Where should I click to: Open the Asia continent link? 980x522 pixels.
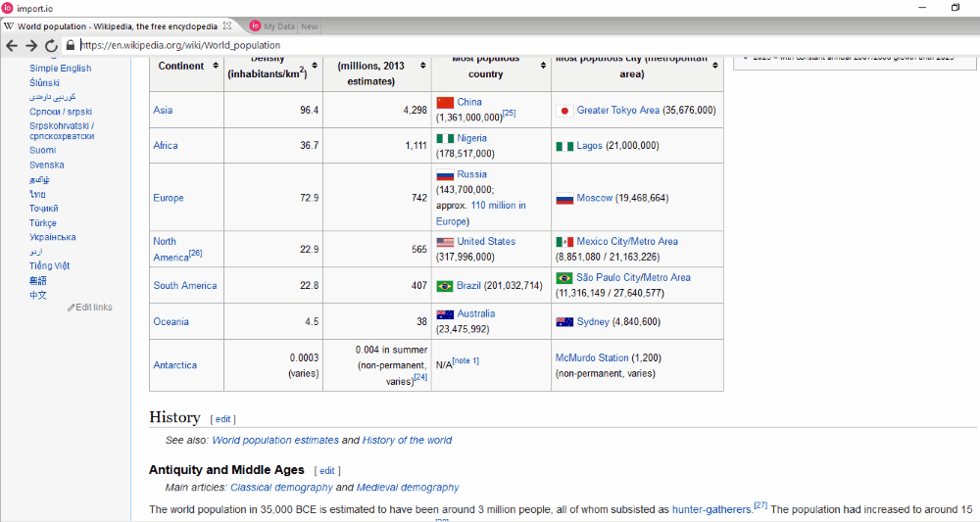point(163,110)
